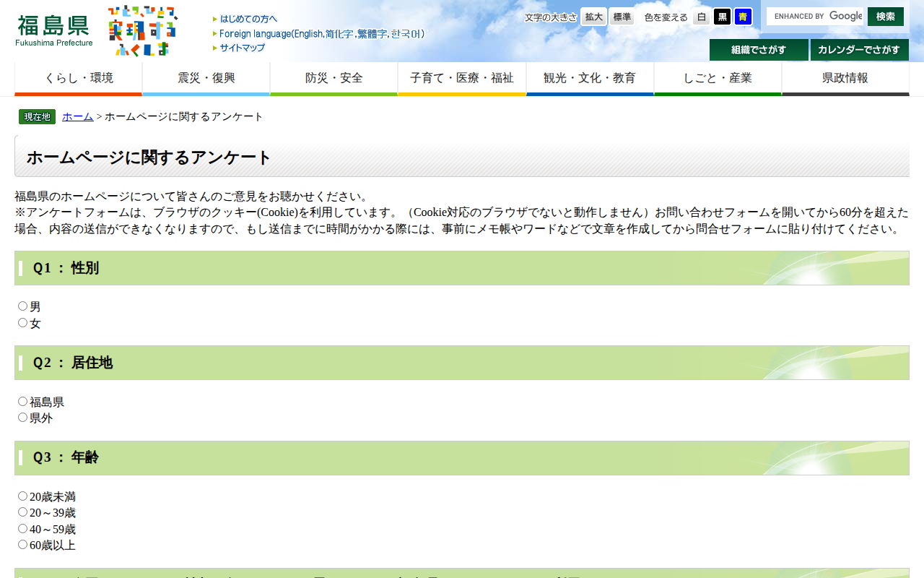Select 女 for gender

pos(23,323)
